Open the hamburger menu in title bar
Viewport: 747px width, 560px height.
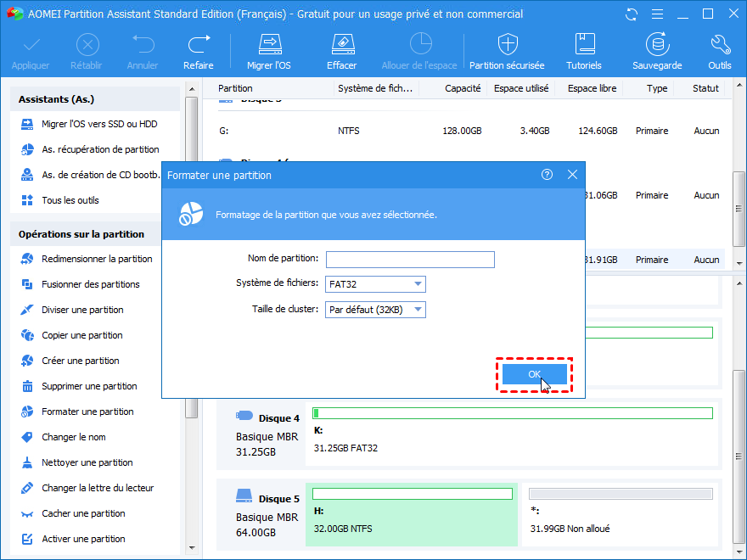point(657,14)
